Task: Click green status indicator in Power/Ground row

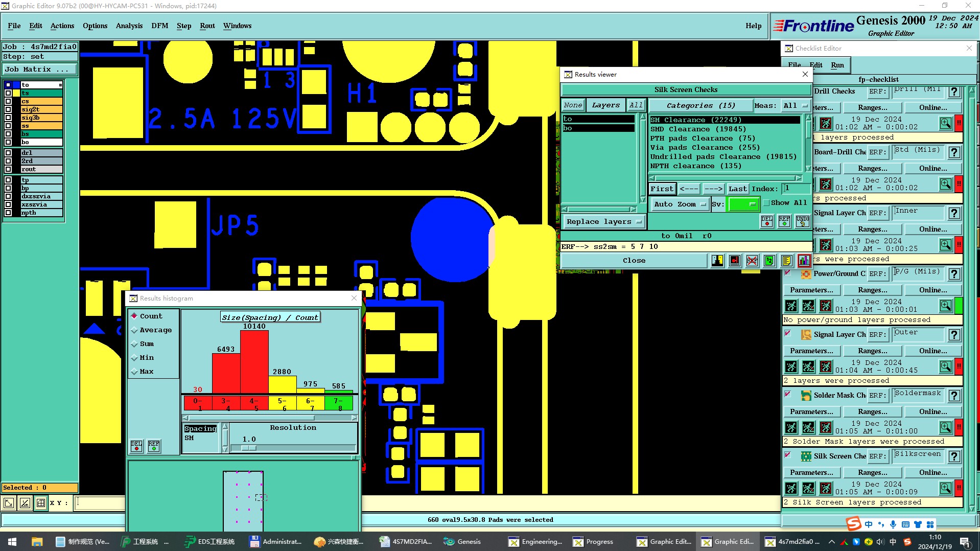Action: click(959, 306)
